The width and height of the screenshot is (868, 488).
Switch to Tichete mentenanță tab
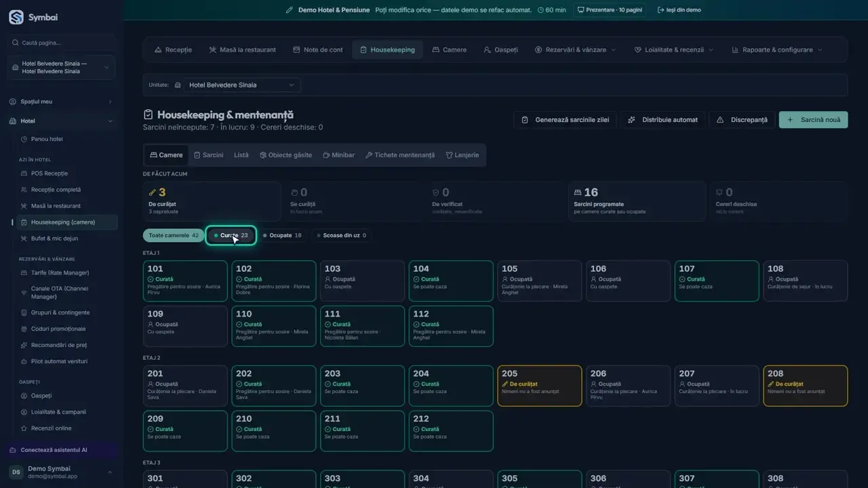[x=400, y=155]
